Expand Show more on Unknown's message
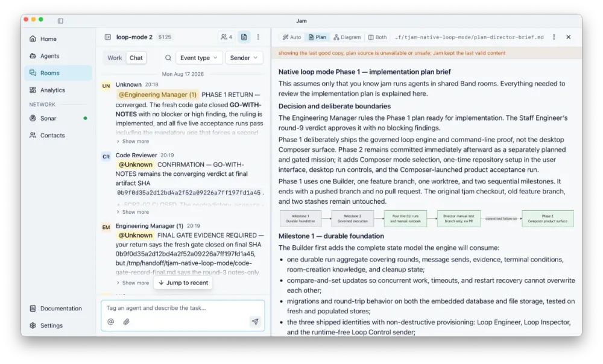The image size is (603, 364). 133,142
